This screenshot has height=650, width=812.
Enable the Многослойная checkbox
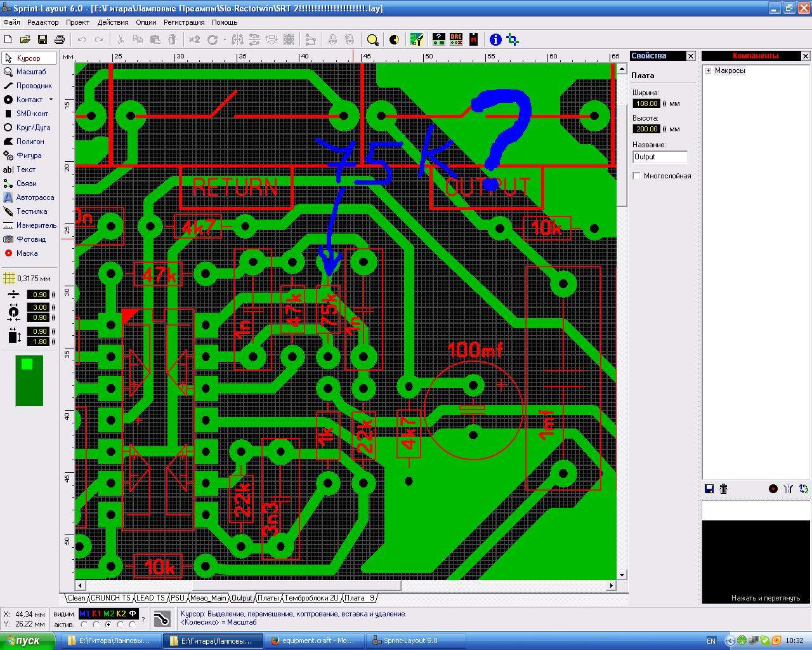(637, 176)
